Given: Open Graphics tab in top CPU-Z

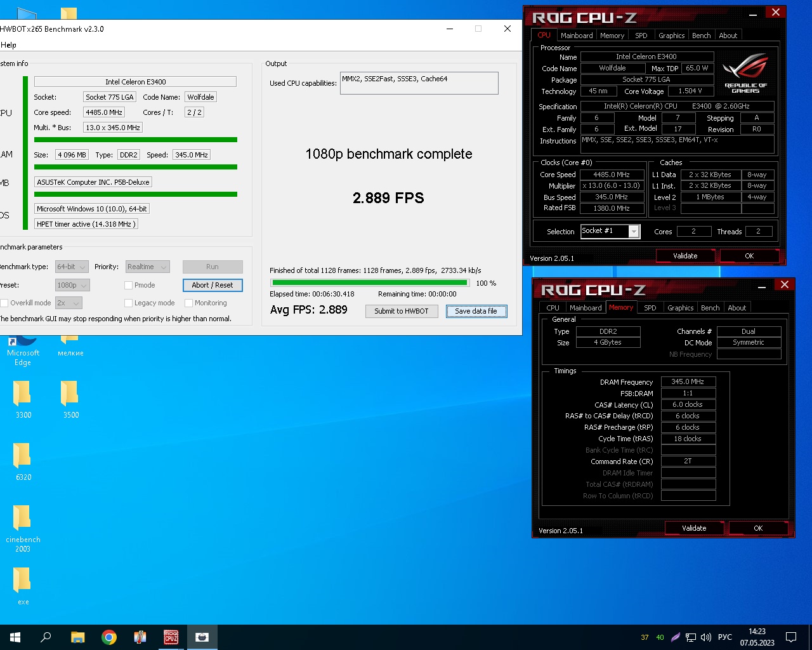Looking at the screenshot, I should [671, 36].
